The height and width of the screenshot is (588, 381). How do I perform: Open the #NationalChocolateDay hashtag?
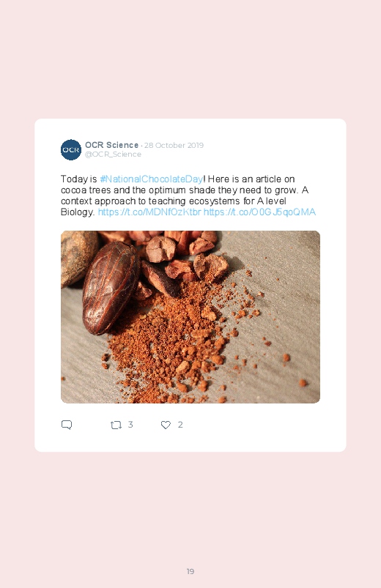coord(151,179)
